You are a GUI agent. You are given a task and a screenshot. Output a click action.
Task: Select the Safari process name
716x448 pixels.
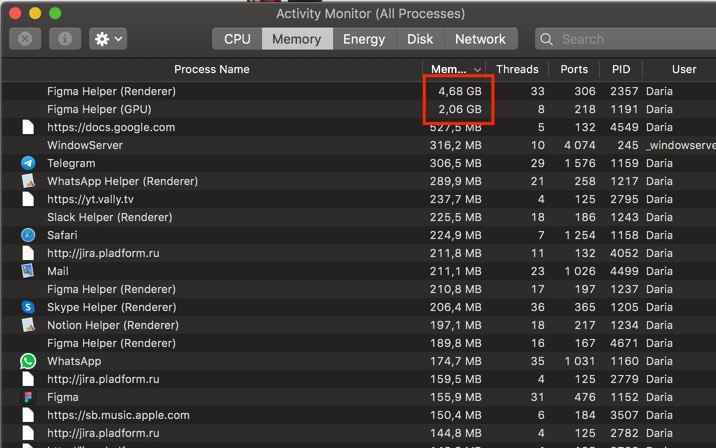pos(62,235)
